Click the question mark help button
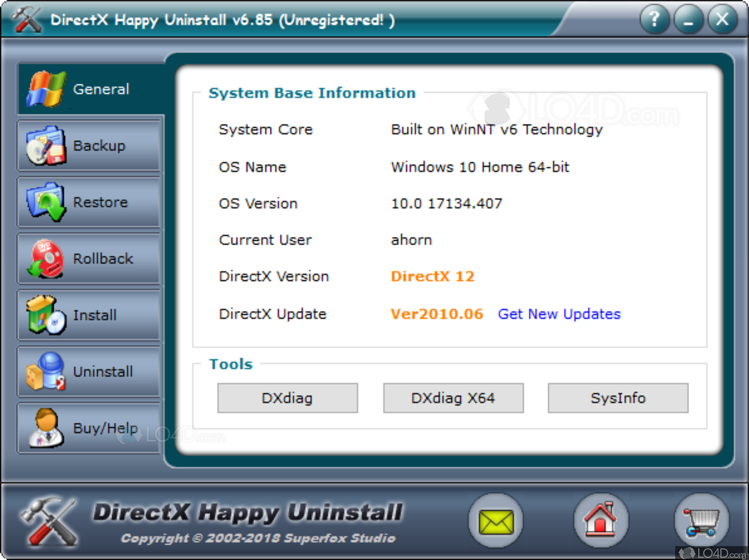The height and width of the screenshot is (560, 749). click(654, 20)
